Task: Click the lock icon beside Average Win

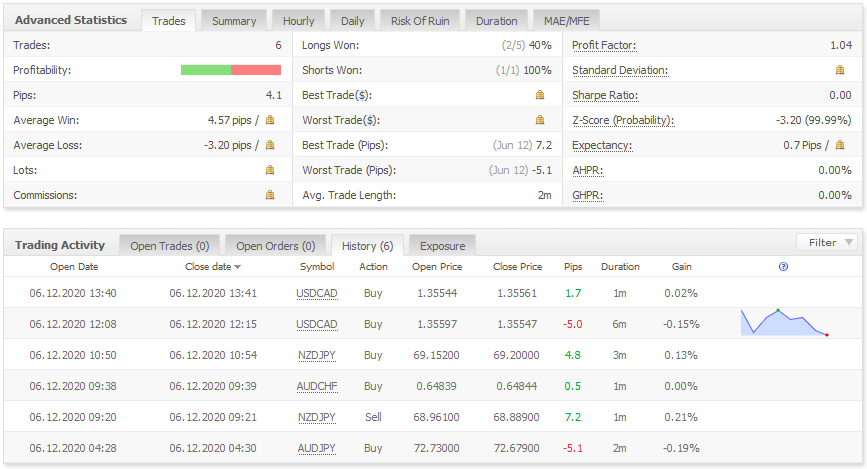Action: pyautogui.click(x=269, y=120)
